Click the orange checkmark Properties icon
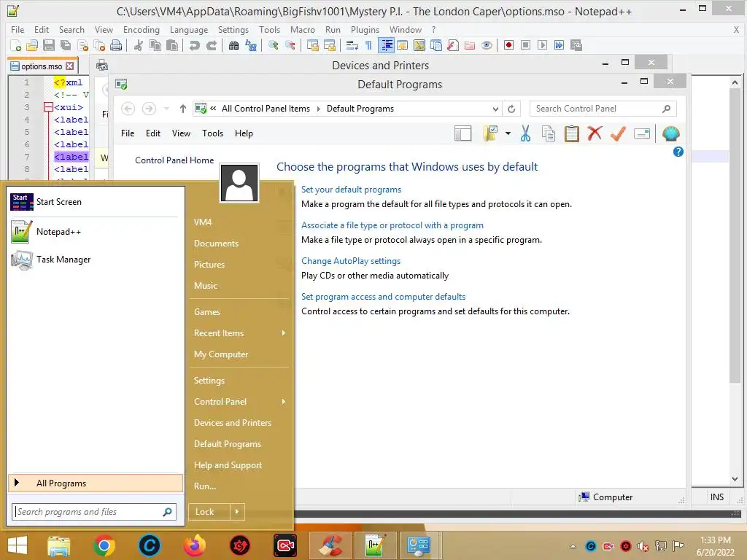This screenshot has height=560, width=747. point(618,134)
